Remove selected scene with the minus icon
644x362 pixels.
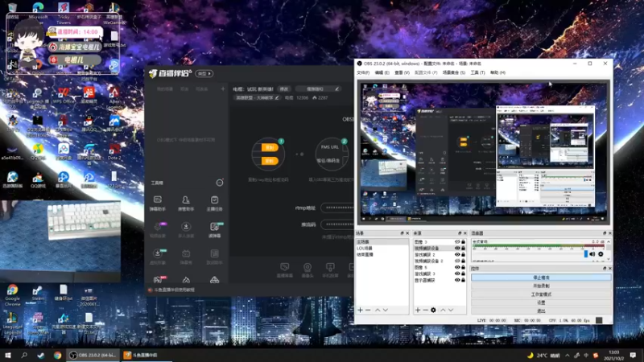[x=368, y=310]
